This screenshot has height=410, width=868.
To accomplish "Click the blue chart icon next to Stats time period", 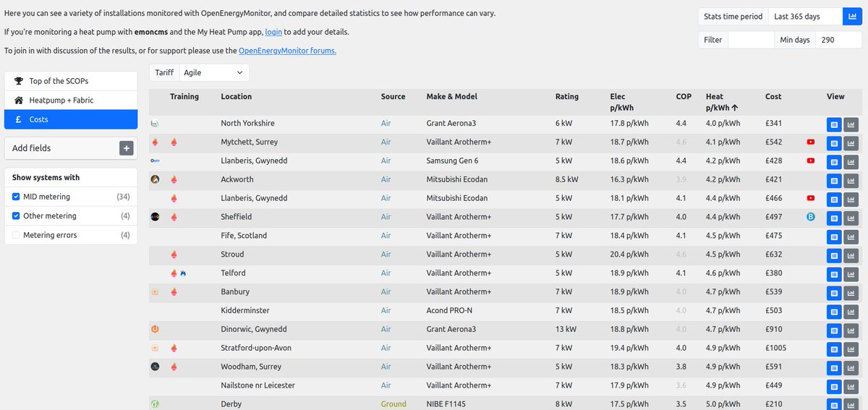I will (x=852, y=17).
